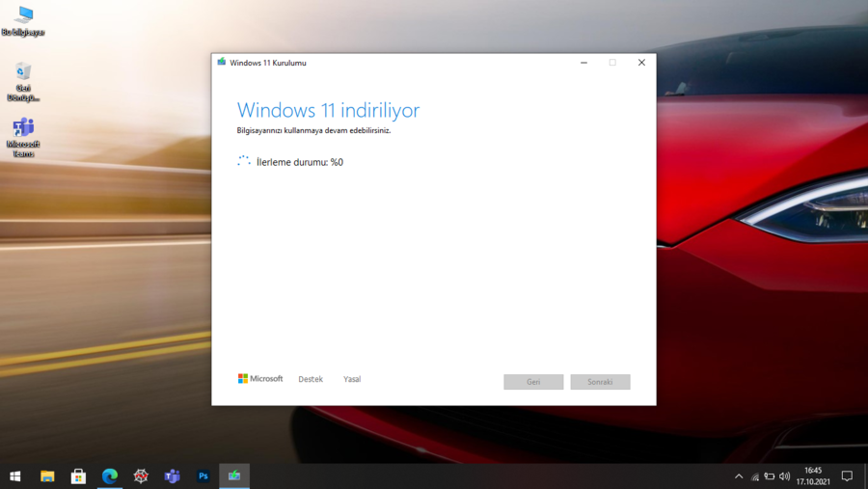
Task: Click the İlerleme durumu: %0 text
Action: click(x=300, y=162)
